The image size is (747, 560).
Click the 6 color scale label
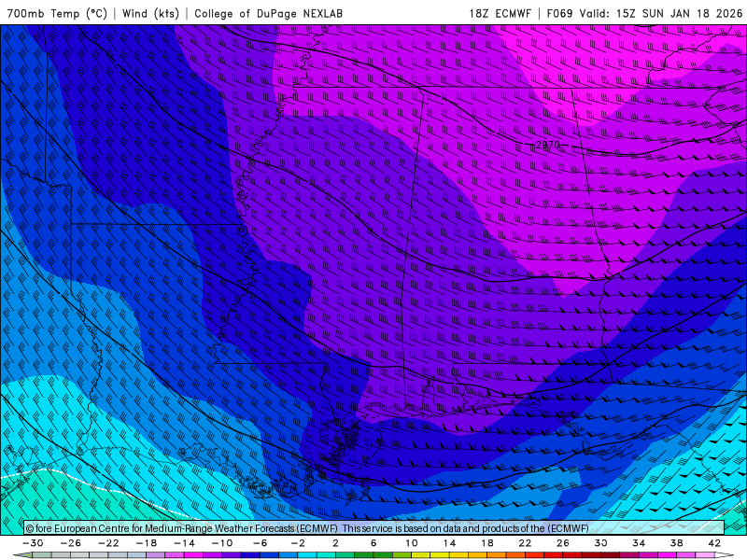(x=373, y=543)
